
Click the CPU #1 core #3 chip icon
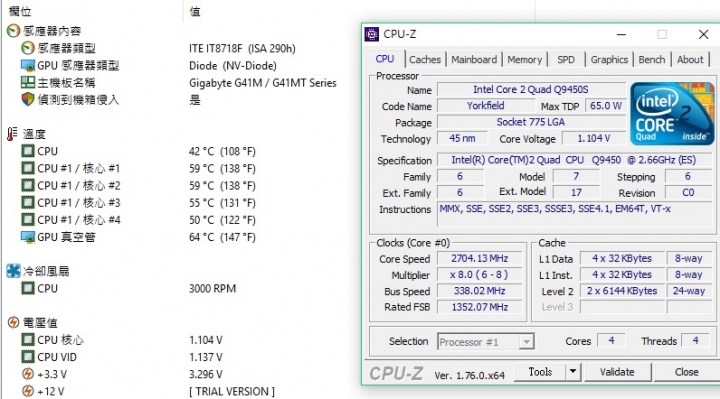[x=28, y=202]
